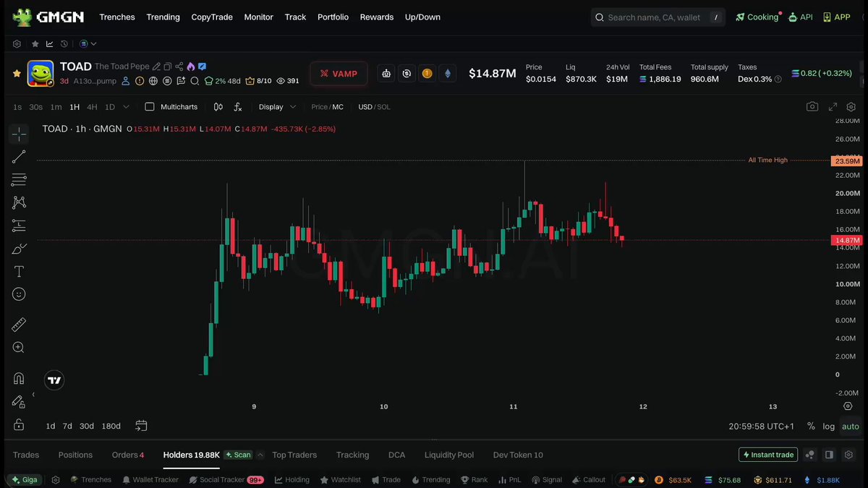The width and height of the screenshot is (868, 488).
Task: Open the Solana chain selector dropdown
Action: 88,44
